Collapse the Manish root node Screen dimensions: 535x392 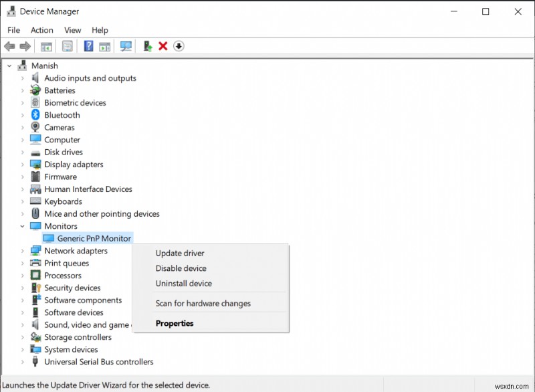pyautogui.click(x=9, y=66)
